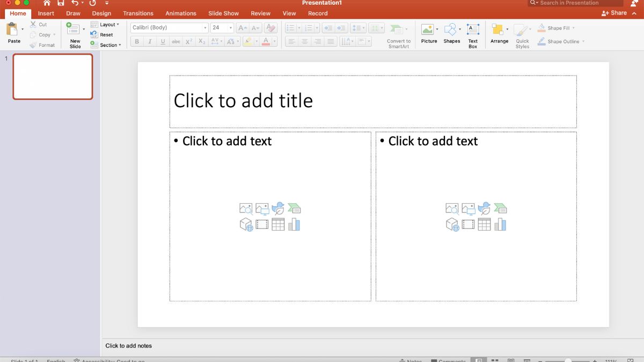Toggle underline formatting

pyautogui.click(x=163, y=41)
